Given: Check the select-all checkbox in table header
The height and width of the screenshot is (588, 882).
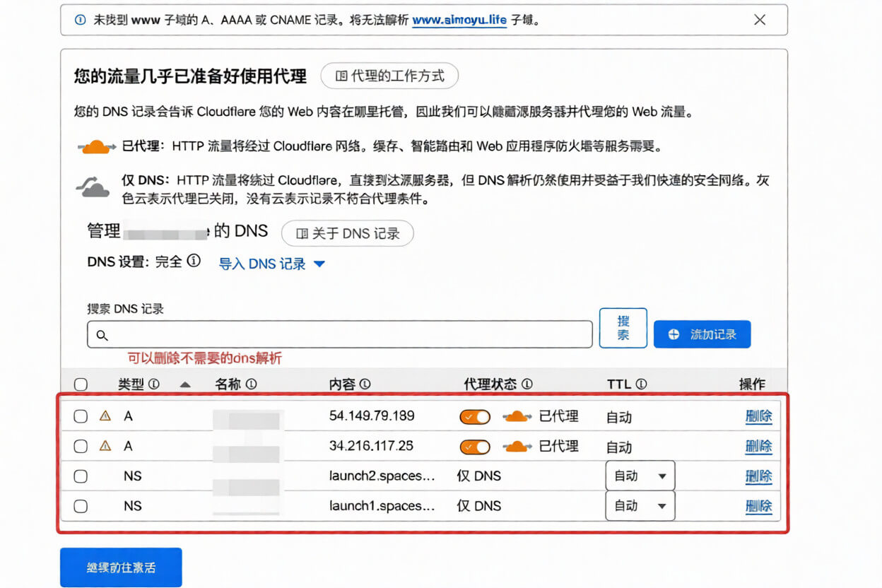Looking at the screenshot, I should 81,384.
